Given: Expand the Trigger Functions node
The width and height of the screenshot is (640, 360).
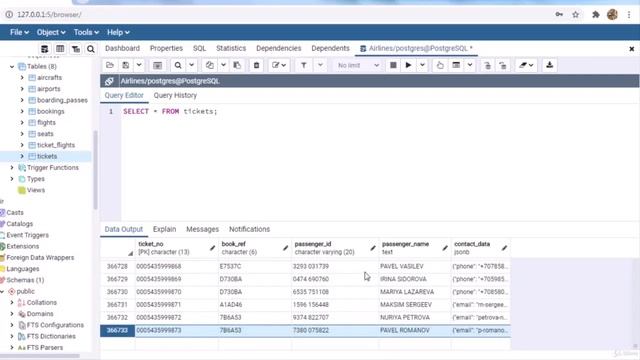Looking at the screenshot, I should [x=12, y=168].
